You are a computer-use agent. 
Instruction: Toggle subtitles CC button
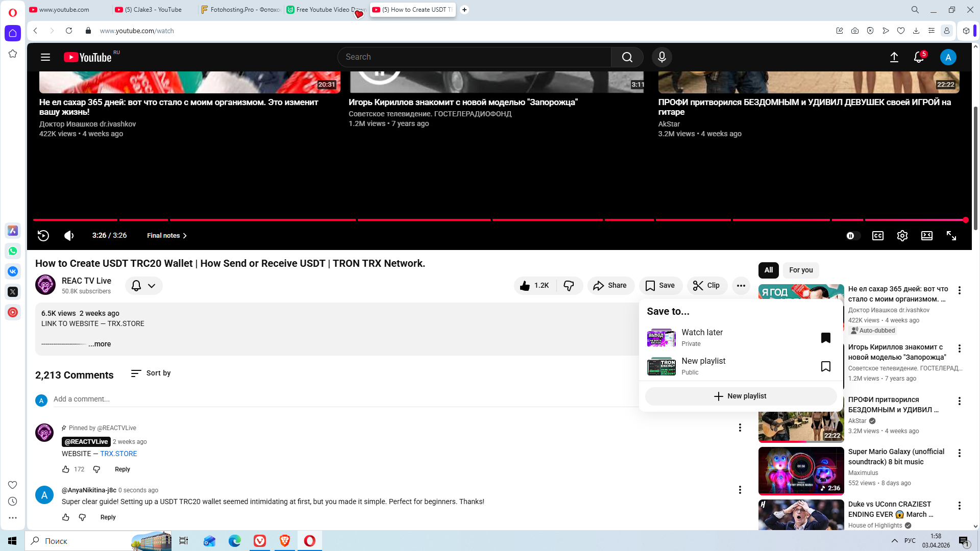(x=877, y=236)
